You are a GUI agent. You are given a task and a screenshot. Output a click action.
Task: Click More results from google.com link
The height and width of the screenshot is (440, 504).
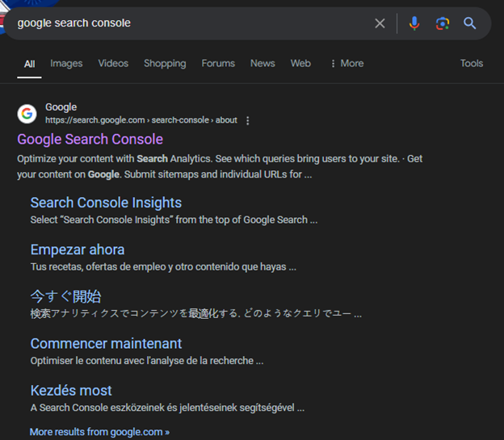[x=99, y=432]
